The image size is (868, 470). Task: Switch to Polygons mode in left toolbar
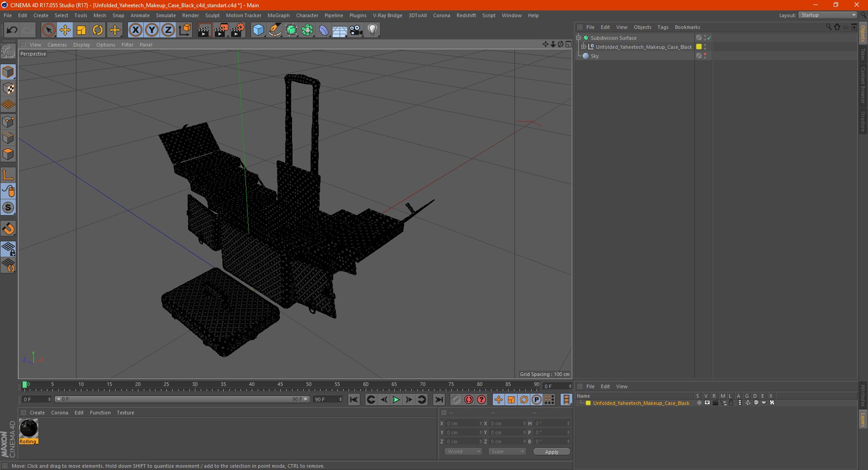pyautogui.click(x=8, y=154)
